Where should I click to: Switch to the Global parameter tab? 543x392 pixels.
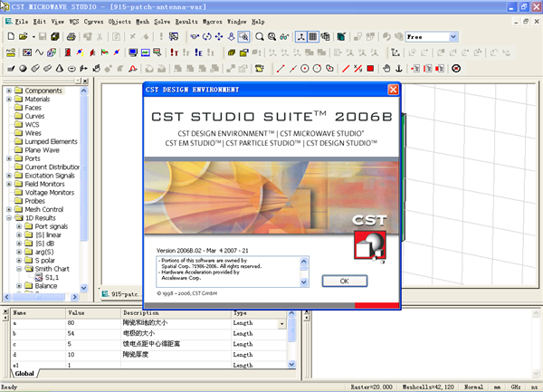pyautogui.click(x=24, y=373)
